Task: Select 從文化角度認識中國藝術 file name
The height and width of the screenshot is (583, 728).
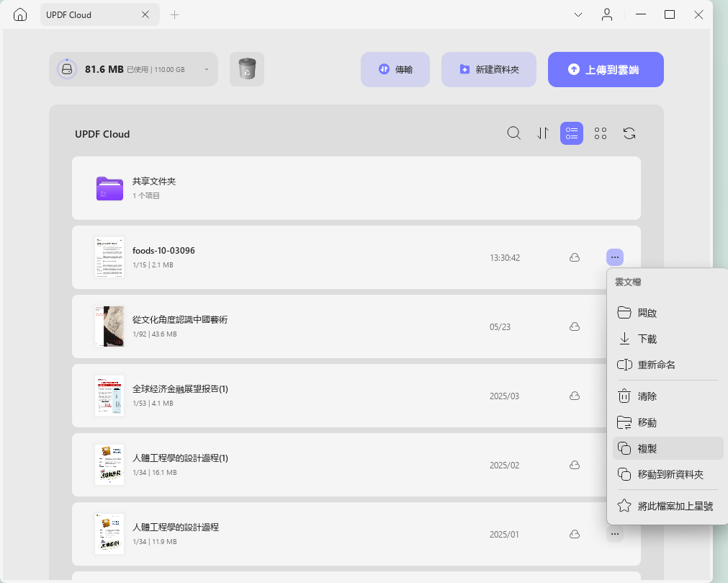Action: click(180, 319)
